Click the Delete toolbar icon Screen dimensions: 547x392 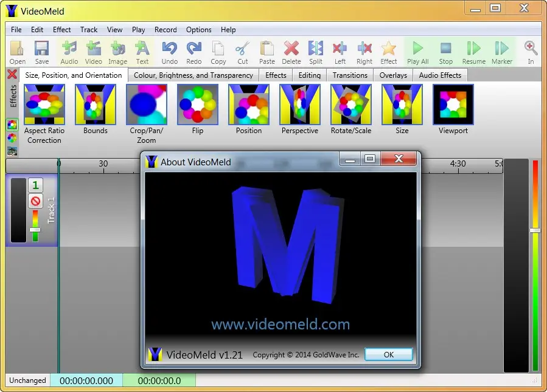291,52
